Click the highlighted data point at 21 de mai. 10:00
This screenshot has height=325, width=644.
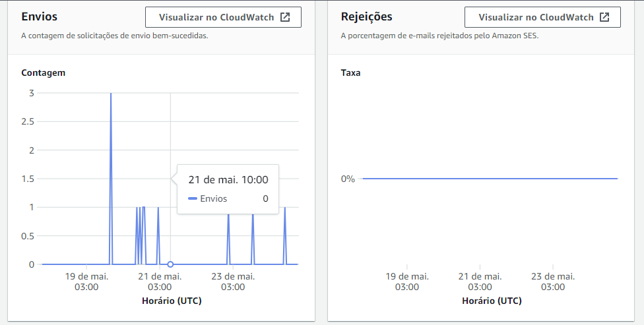[170, 264]
